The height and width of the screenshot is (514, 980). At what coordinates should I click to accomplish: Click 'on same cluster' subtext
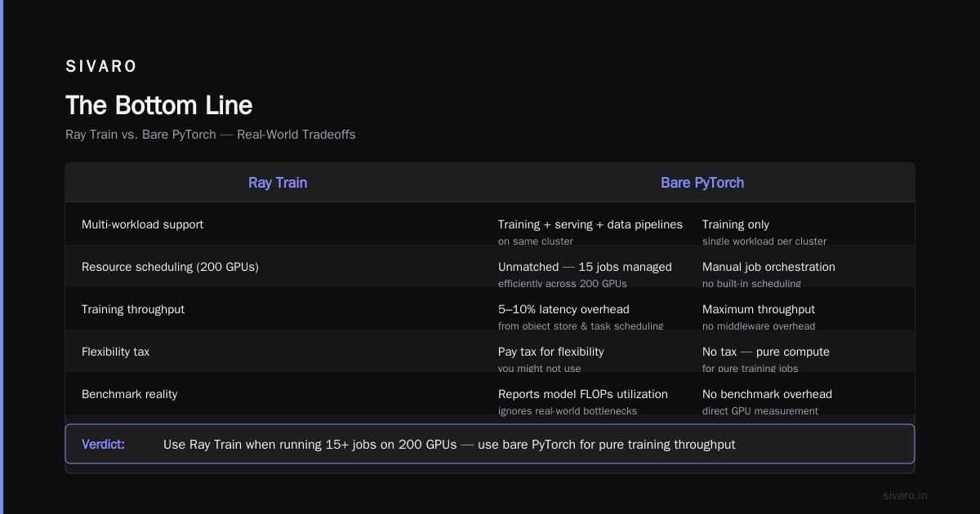pyautogui.click(x=536, y=241)
